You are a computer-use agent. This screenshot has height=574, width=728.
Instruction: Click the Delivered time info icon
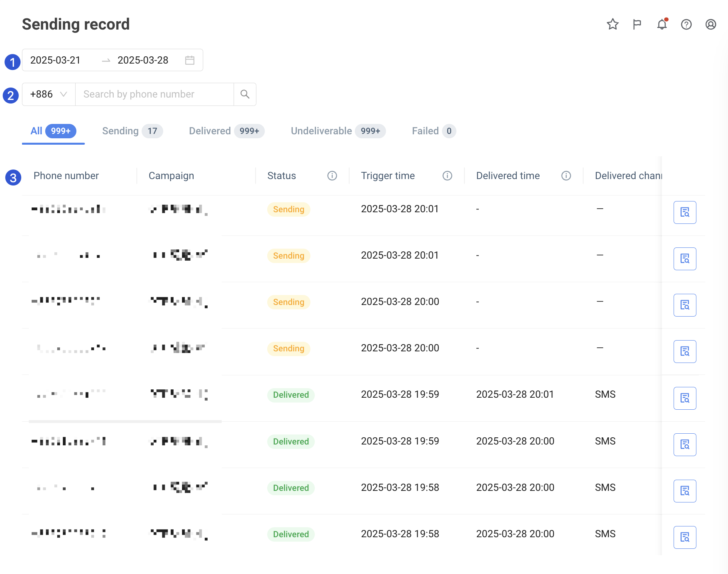click(x=566, y=176)
